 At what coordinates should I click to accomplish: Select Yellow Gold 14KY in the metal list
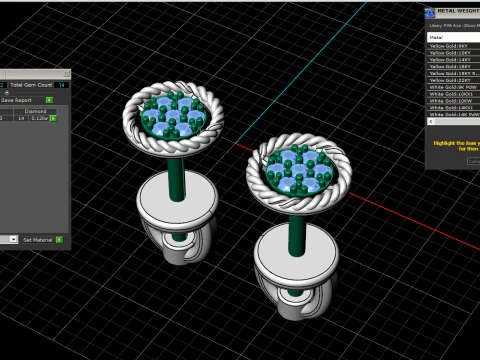(x=453, y=60)
